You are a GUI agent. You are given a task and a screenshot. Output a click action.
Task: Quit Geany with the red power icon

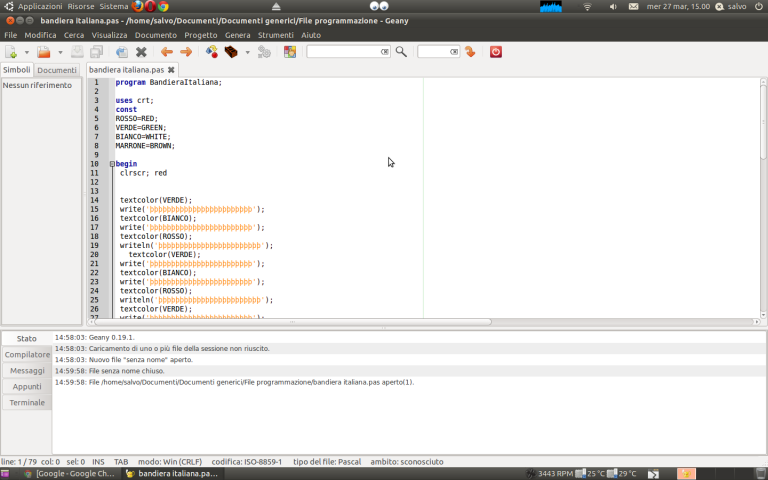(496, 52)
